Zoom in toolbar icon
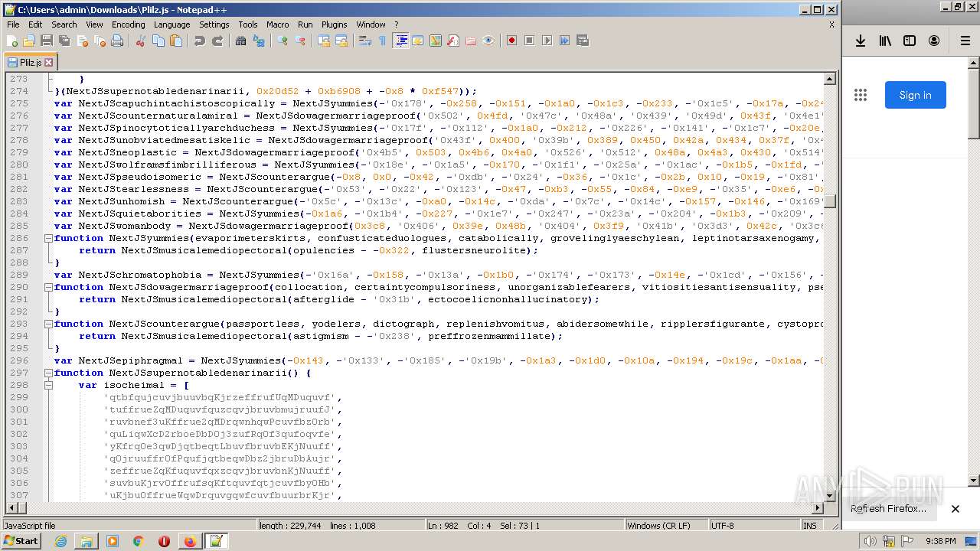Image resolution: width=980 pixels, height=551 pixels. coord(282,41)
